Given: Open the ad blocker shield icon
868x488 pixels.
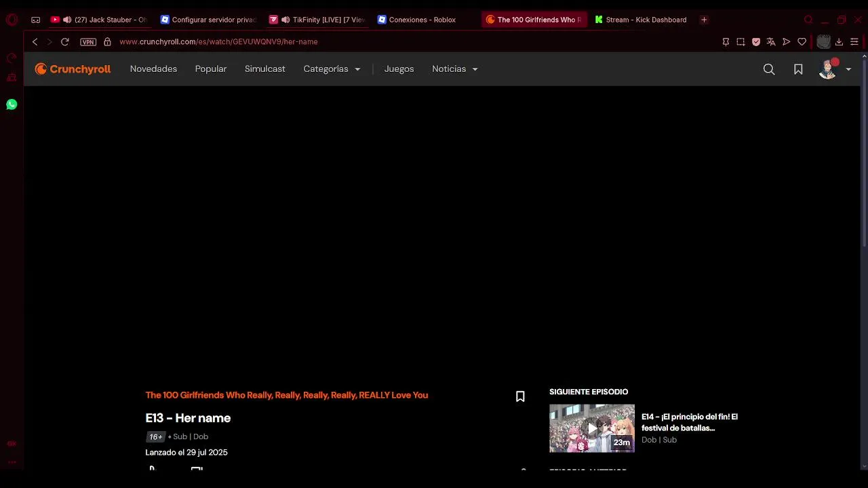Looking at the screenshot, I should [756, 42].
